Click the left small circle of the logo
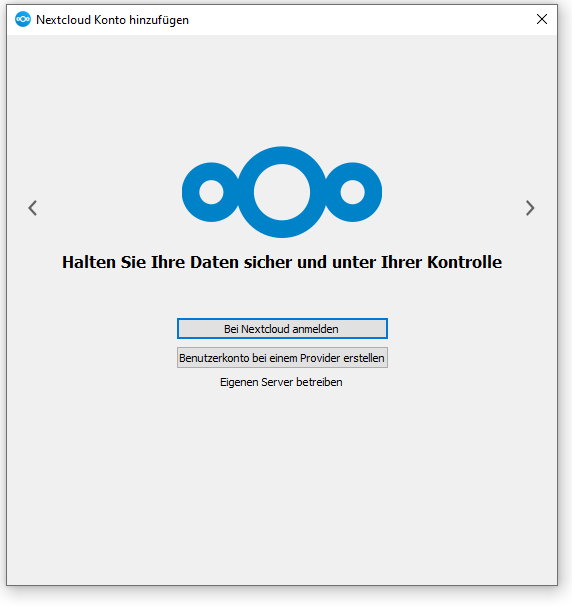The image size is (572, 607). pyautogui.click(x=211, y=192)
